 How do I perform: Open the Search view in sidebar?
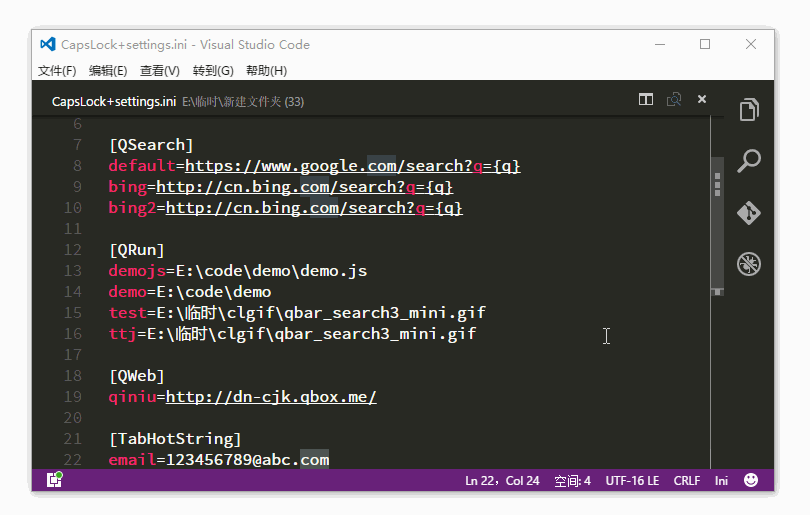[749, 161]
